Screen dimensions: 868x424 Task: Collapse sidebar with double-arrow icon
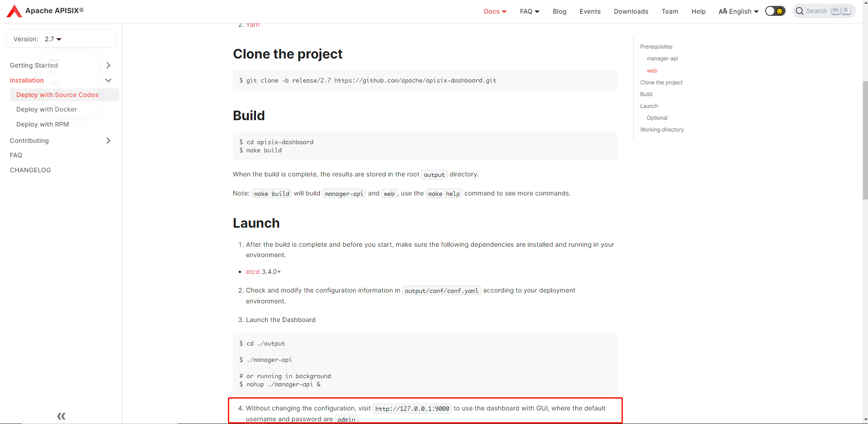(x=61, y=416)
